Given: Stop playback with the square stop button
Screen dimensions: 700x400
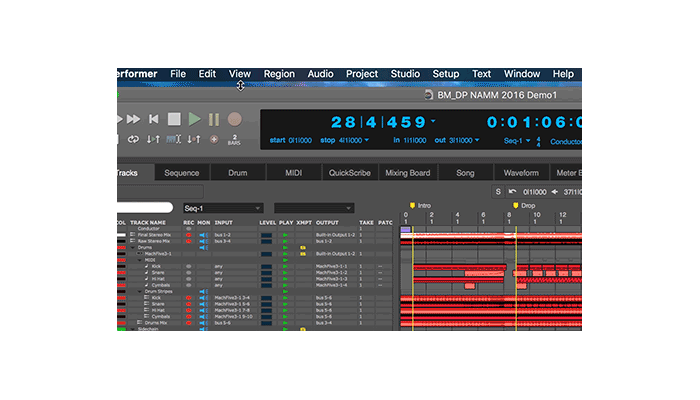Looking at the screenshot, I should click(174, 119).
